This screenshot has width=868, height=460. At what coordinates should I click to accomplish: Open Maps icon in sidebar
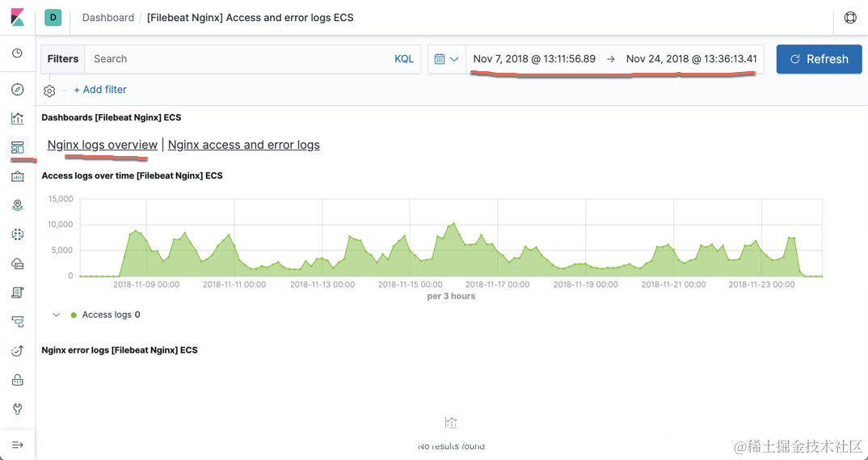point(18,205)
